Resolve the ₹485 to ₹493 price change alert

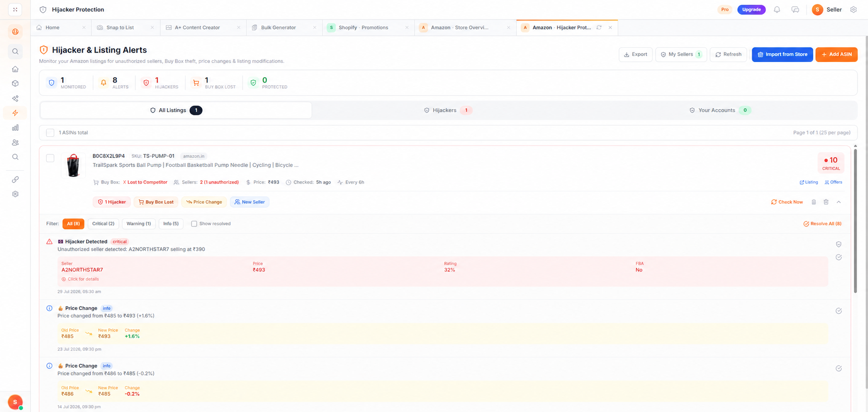838,311
